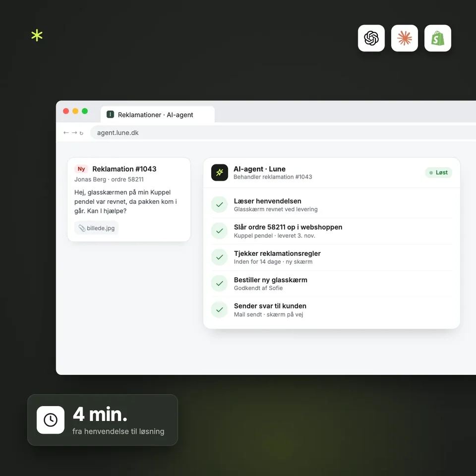Click the text Inden for 14 dage · ny skærm
The height and width of the screenshot is (476, 476).
273,262
